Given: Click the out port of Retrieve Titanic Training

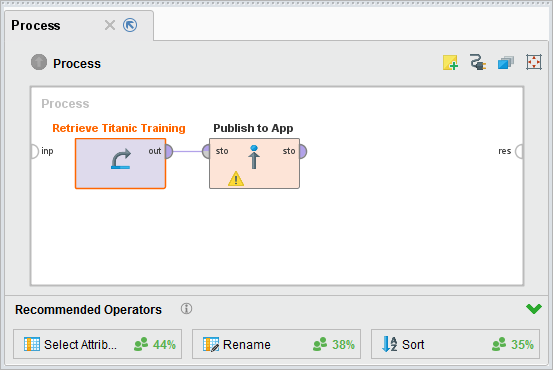Looking at the screenshot, I should 169,151.
